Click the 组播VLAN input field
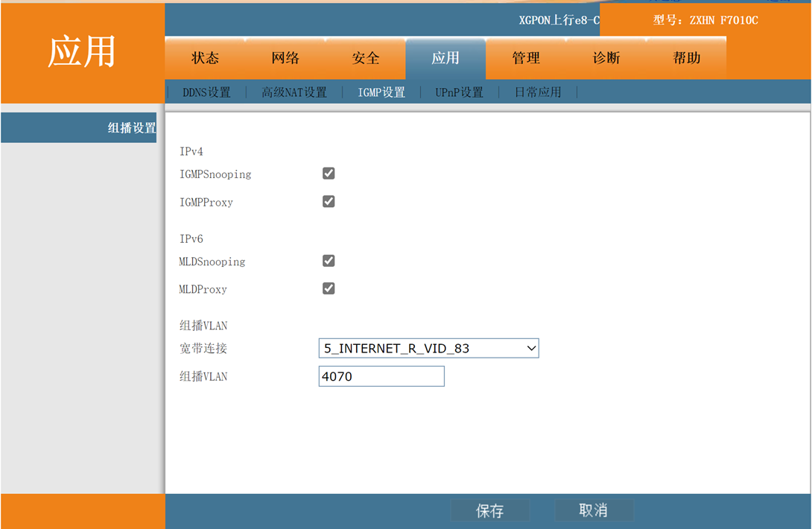This screenshot has height=529, width=812. tap(381, 376)
